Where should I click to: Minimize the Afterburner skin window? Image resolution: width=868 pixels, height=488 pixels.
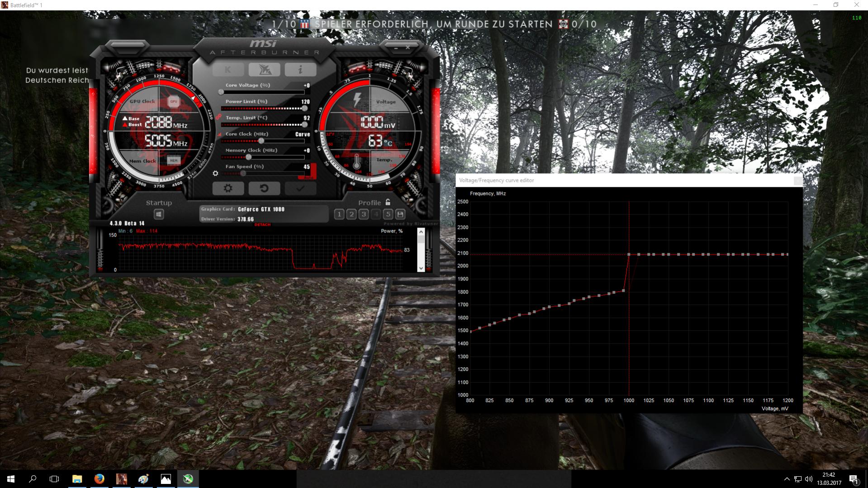(396, 47)
